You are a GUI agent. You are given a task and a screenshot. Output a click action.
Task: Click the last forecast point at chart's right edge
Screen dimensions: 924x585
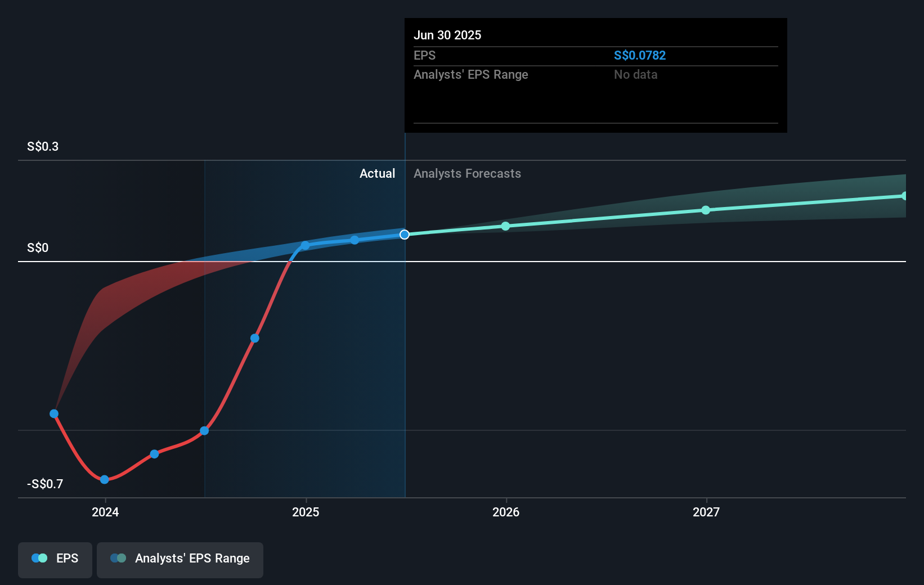pyautogui.click(x=904, y=196)
